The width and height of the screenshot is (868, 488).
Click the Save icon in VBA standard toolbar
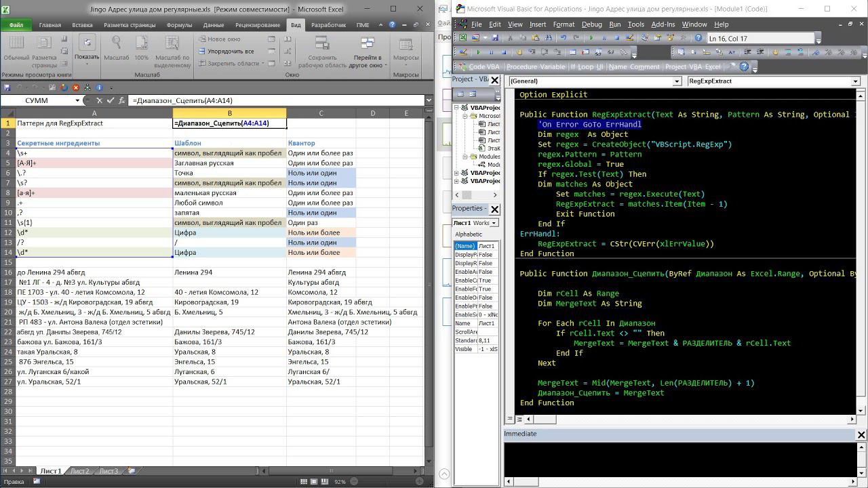click(x=495, y=39)
